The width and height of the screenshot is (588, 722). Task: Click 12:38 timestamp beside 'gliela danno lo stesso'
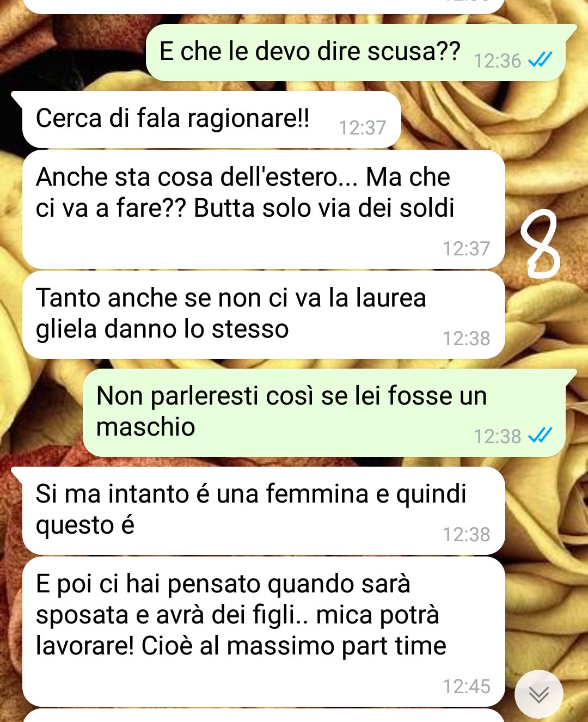(467, 338)
